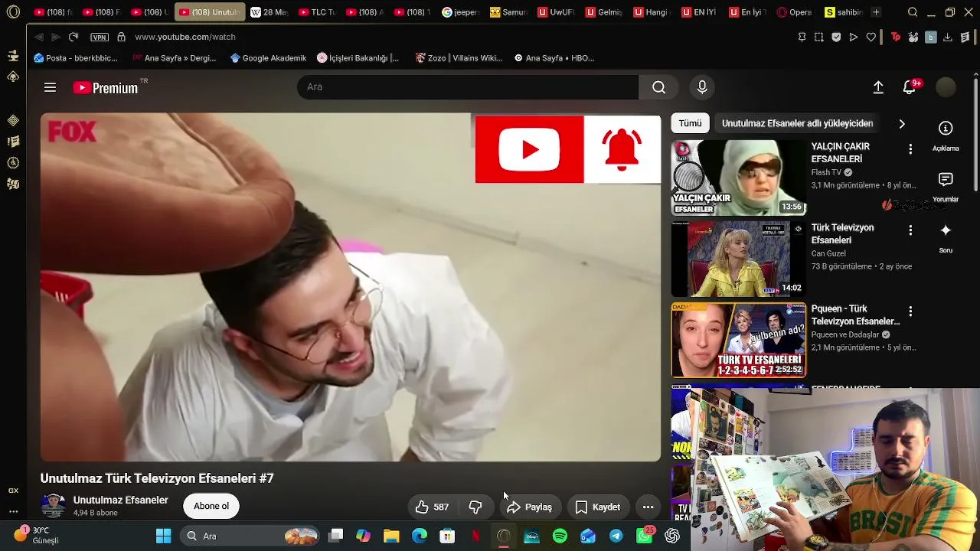Open a new browser tab with plus
Screen dimensions: 980x551
coord(876,12)
